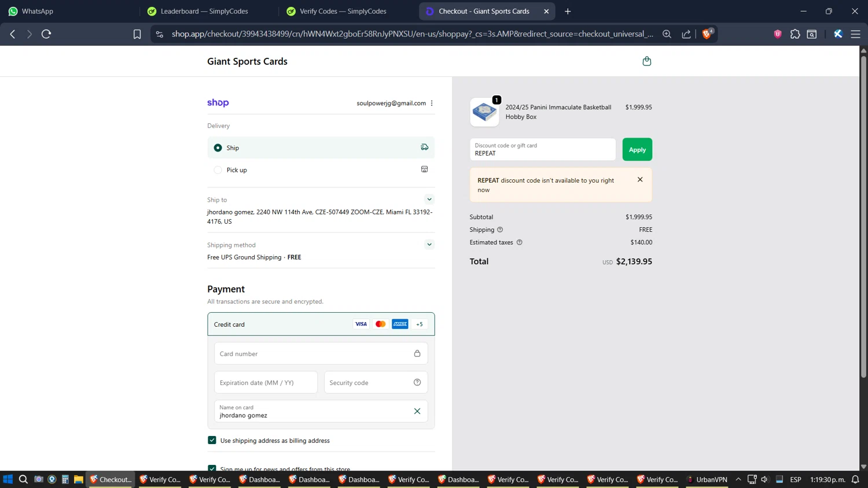Screen dimensions: 868x488
Task: Open the sidebar search panel icon
Action: tap(812, 34)
